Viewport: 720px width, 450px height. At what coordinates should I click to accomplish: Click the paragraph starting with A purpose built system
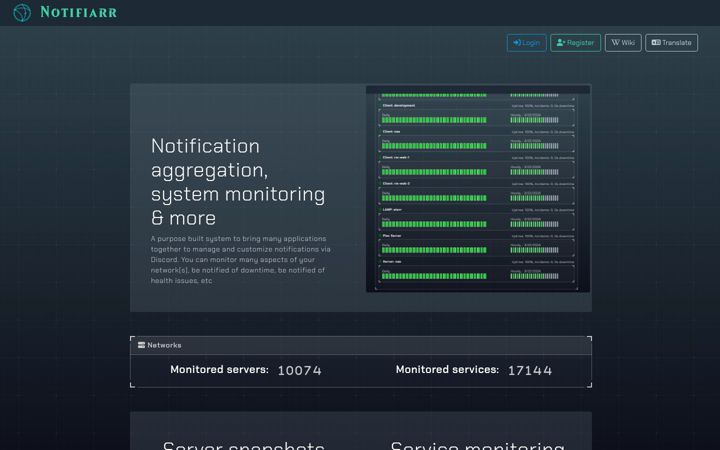(x=241, y=259)
